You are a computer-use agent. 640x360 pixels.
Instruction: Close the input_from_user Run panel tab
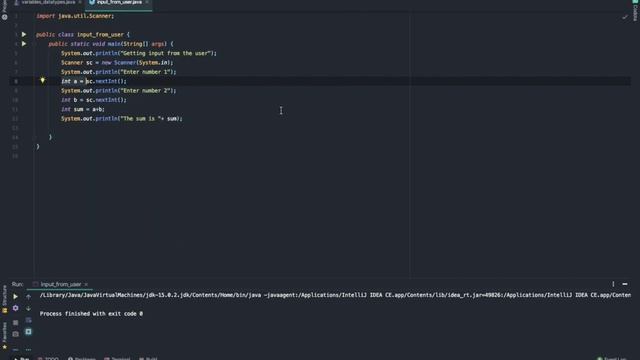point(86,284)
